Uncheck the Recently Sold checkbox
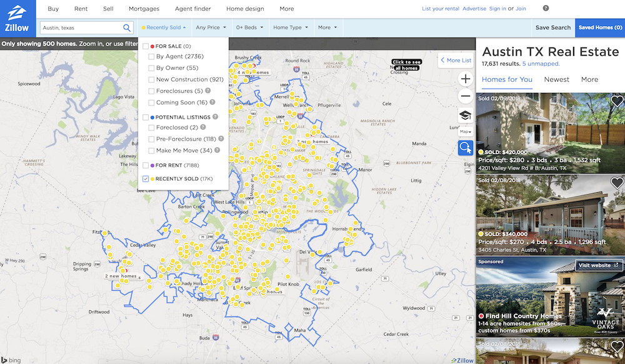Viewport: 625px width, 364px height. click(x=146, y=179)
